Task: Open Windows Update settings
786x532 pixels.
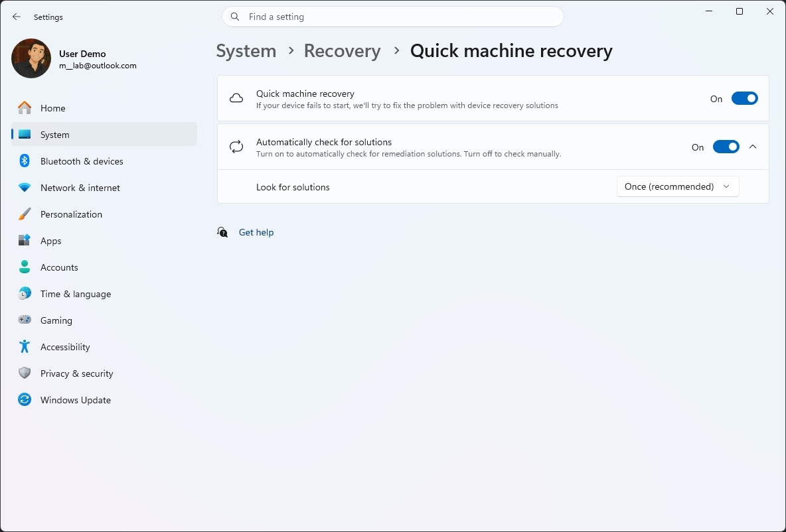Action: pos(76,399)
